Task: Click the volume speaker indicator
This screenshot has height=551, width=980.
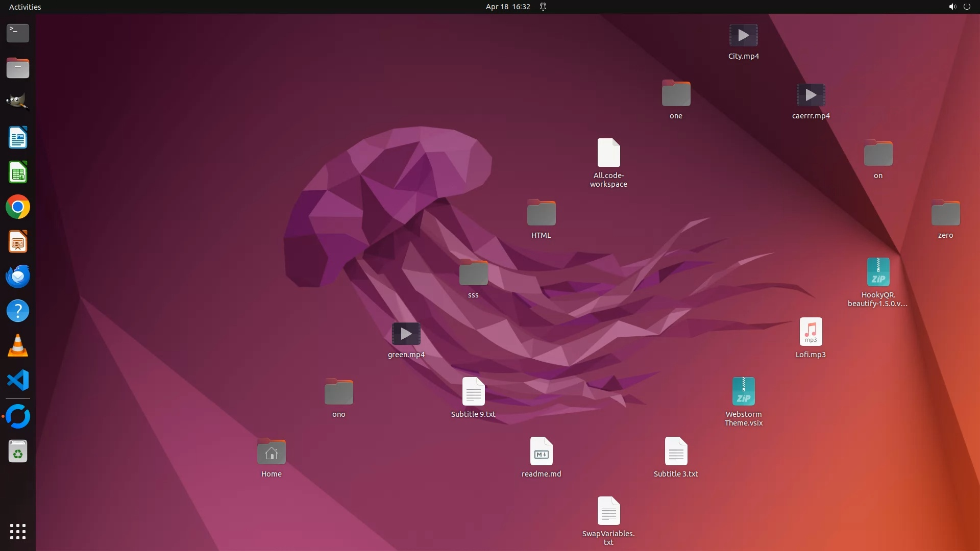Action: (x=952, y=7)
